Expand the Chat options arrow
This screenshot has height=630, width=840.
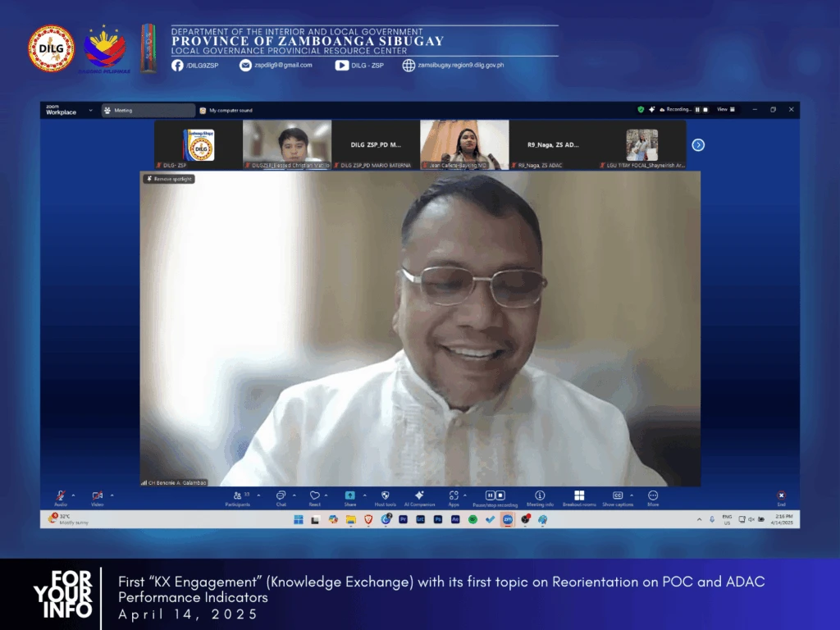294,495
